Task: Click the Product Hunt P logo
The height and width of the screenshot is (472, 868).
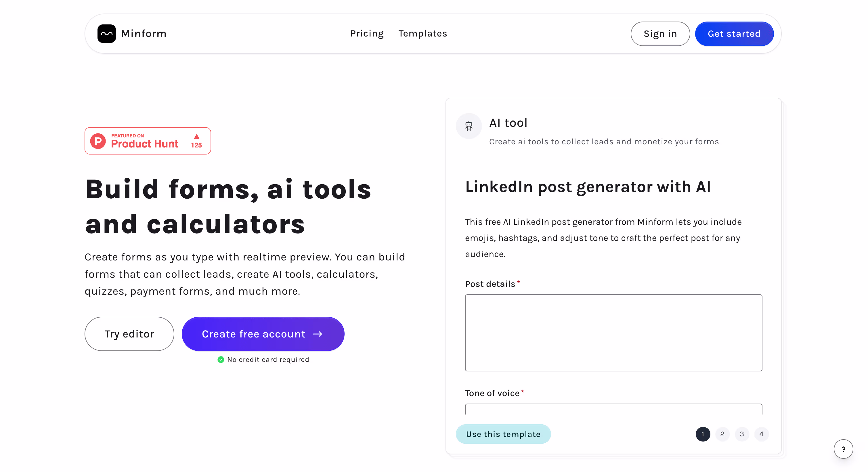Action: tap(98, 141)
